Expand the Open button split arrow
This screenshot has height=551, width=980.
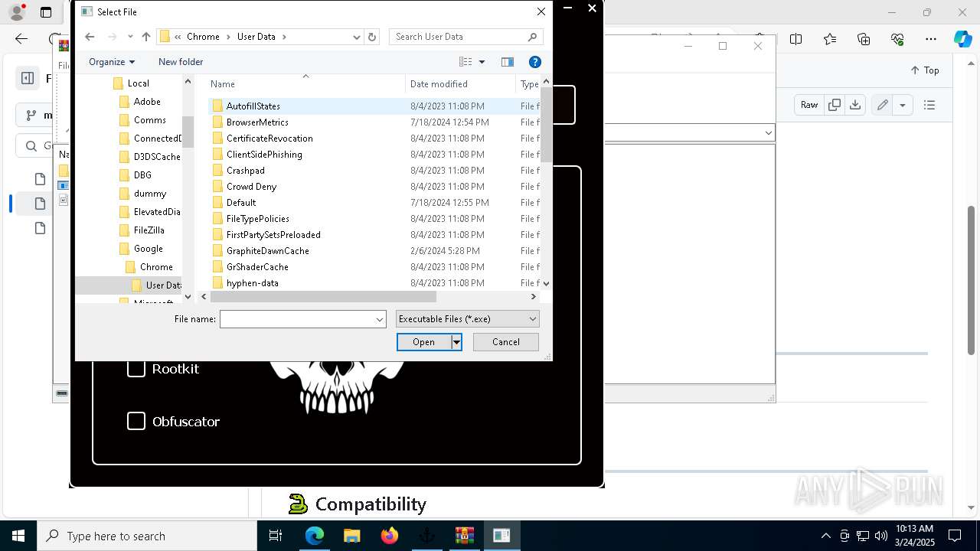[456, 342]
